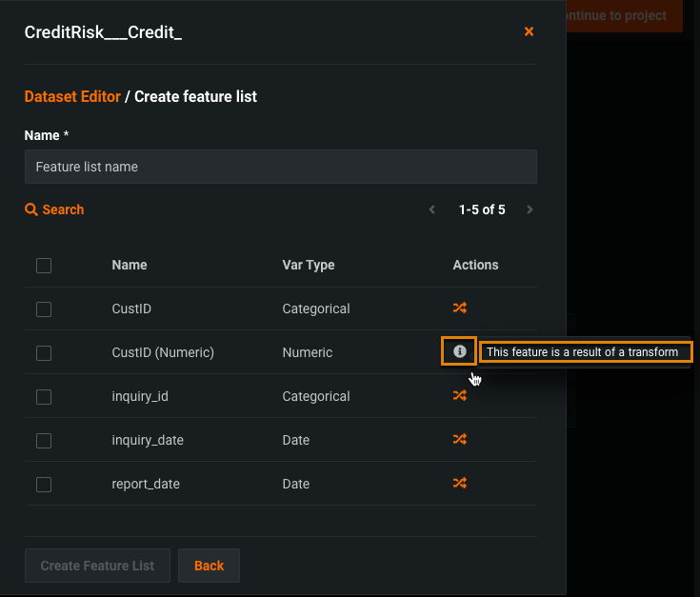The width and height of the screenshot is (700, 597).
Task: Check the report_date row checkbox
Action: coord(44,485)
